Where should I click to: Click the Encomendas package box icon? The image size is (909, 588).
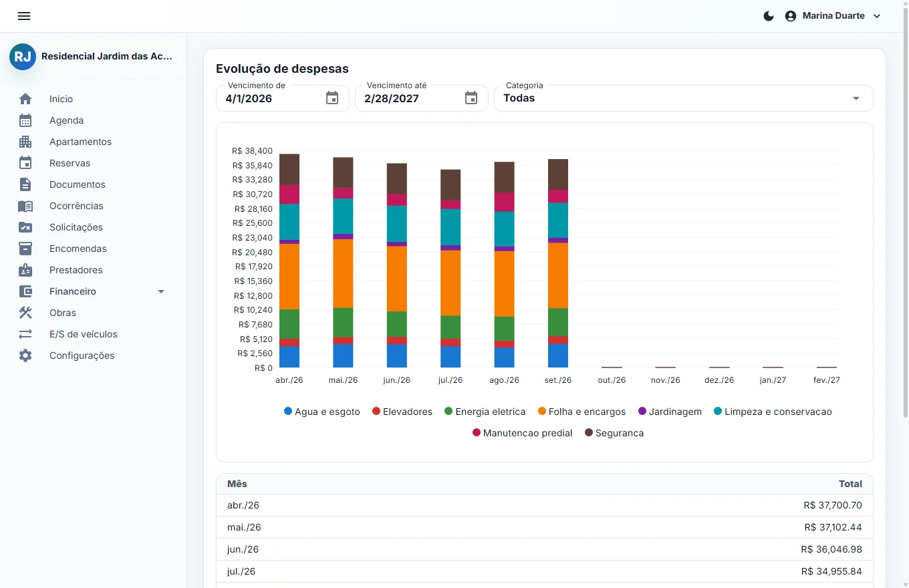pyautogui.click(x=25, y=249)
